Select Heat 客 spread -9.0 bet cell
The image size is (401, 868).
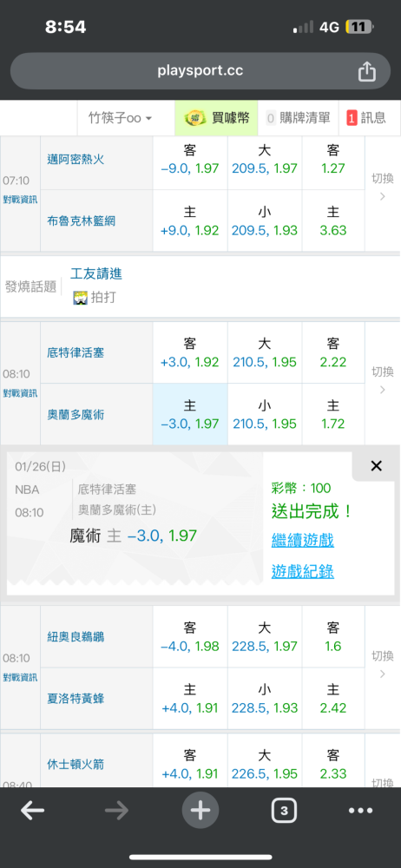[x=190, y=160]
